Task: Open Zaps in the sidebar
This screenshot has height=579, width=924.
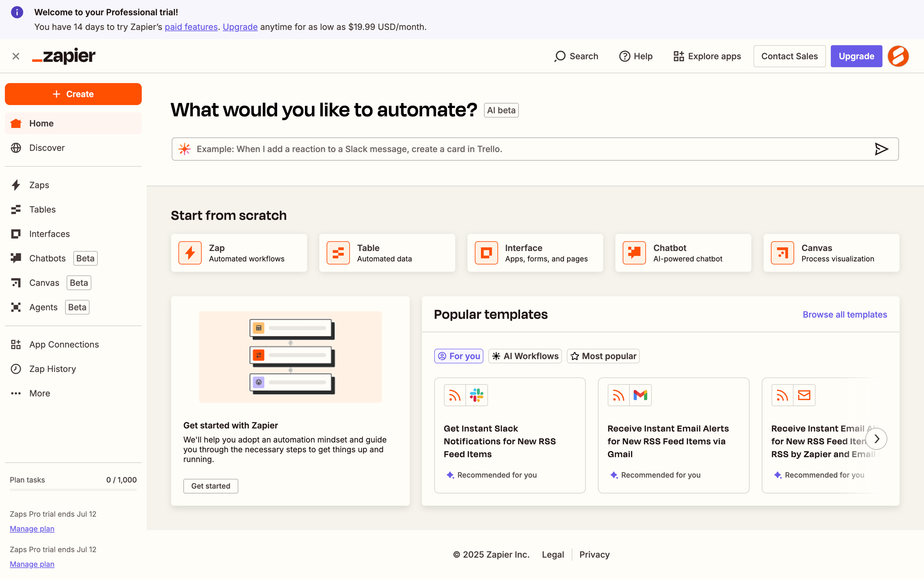Action: 73,185
